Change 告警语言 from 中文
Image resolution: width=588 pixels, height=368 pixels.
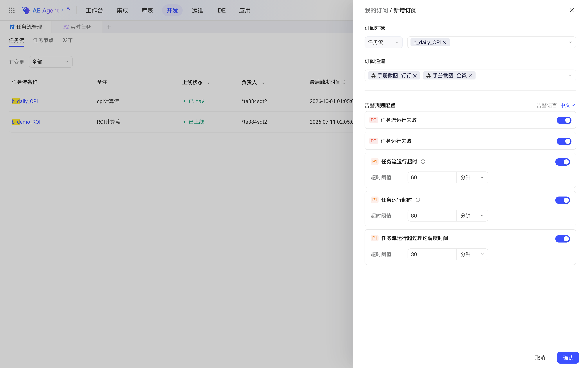[567, 105]
